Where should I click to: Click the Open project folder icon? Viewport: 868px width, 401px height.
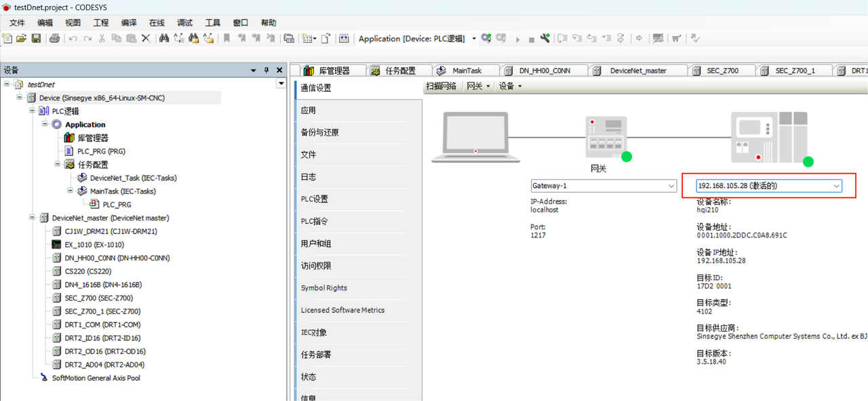tap(22, 39)
